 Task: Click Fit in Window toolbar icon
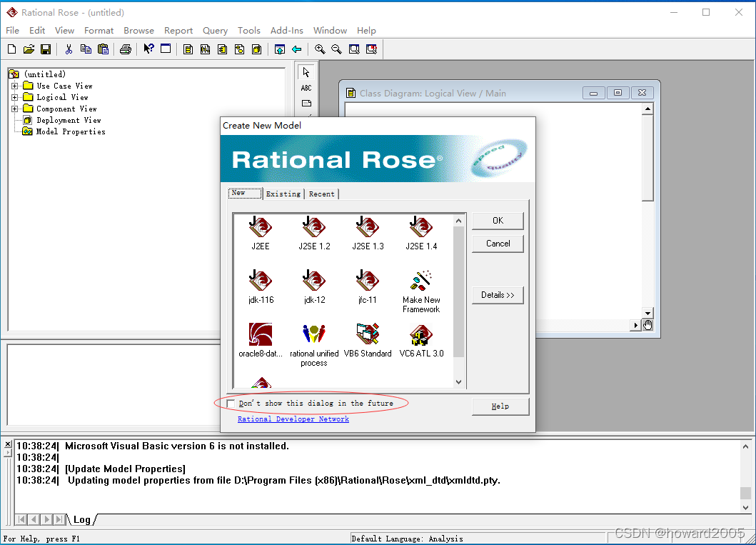point(354,49)
